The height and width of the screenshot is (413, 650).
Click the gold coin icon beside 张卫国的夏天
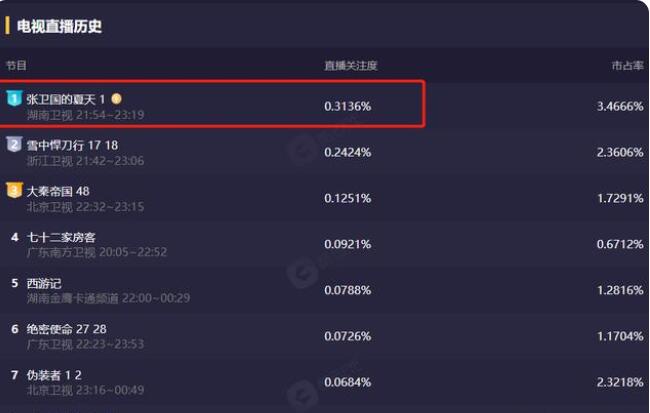point(117,99)
